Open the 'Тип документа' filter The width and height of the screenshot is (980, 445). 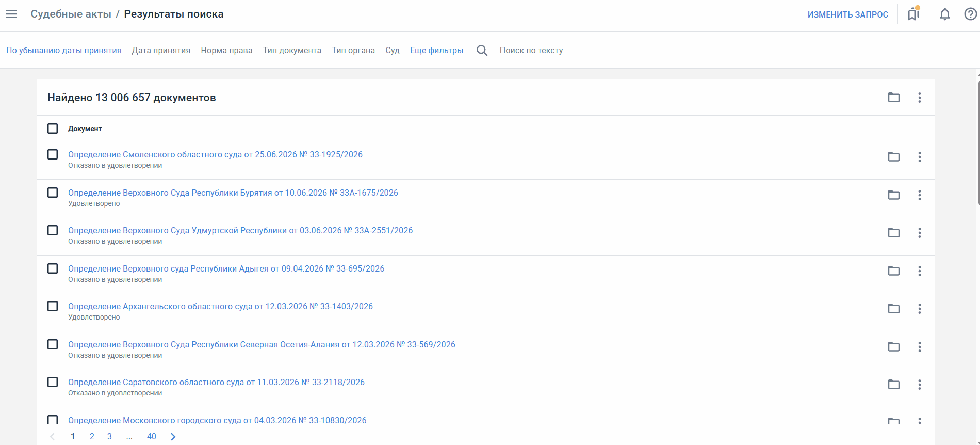tap(292, 51)
